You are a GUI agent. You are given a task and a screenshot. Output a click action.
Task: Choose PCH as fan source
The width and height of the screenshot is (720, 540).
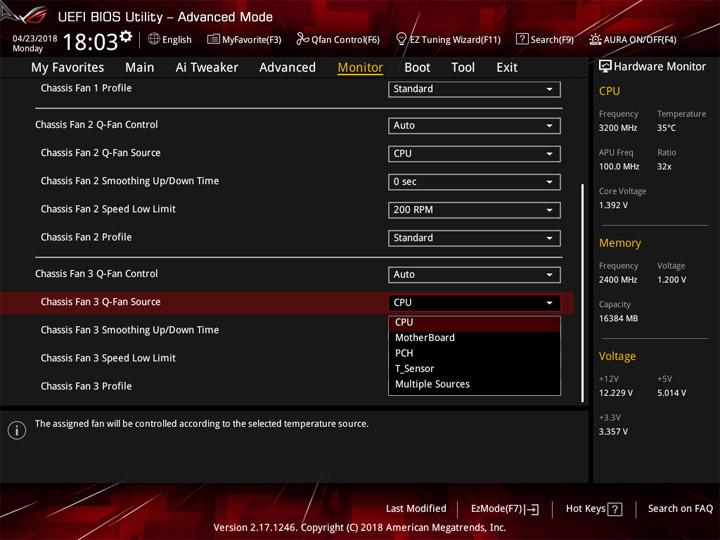pos(474,354)
